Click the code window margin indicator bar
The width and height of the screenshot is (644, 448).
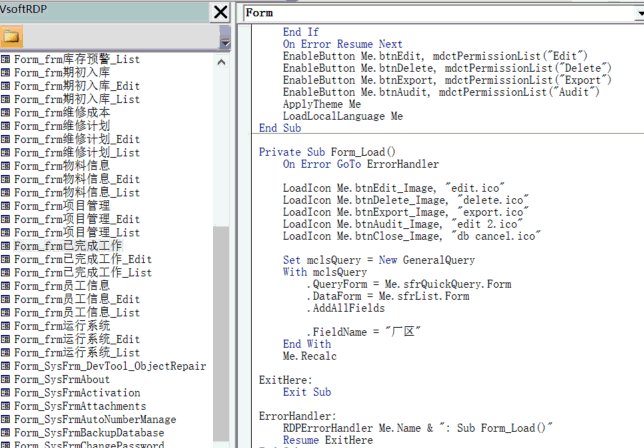point(245,236)
